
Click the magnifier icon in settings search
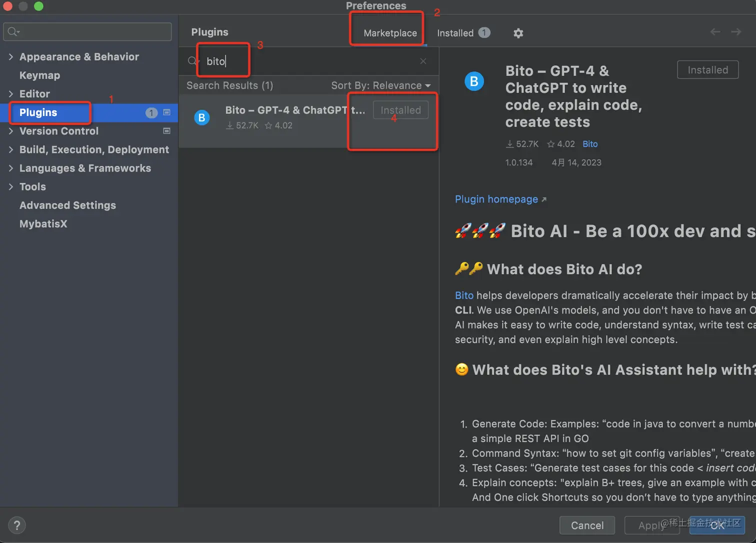[13, 31]
